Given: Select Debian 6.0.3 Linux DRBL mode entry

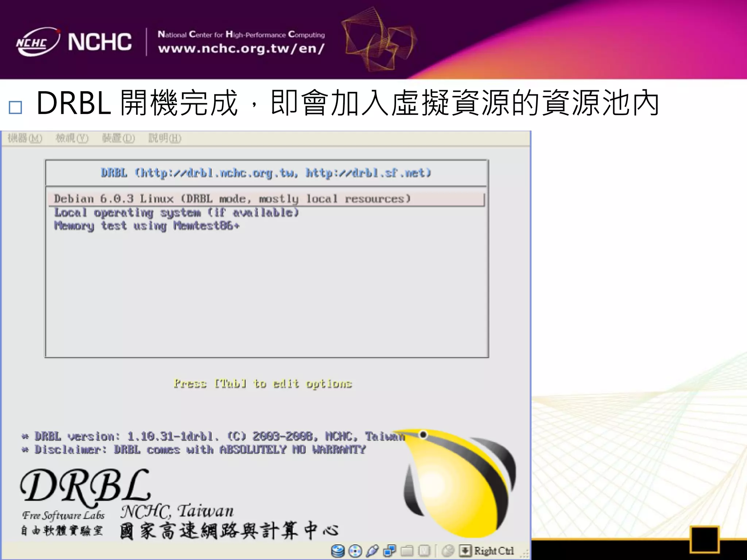Looking at the screenshot, I should pyautogui.click(x=266, y=199).
